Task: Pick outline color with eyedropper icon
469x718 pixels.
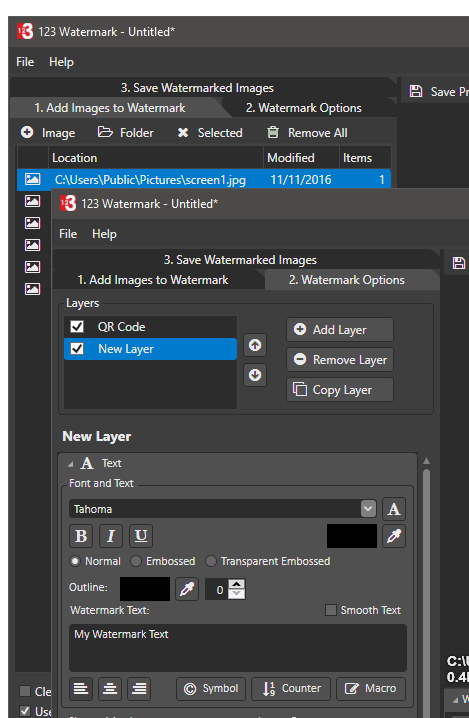Action: click(x=187, y=589)
